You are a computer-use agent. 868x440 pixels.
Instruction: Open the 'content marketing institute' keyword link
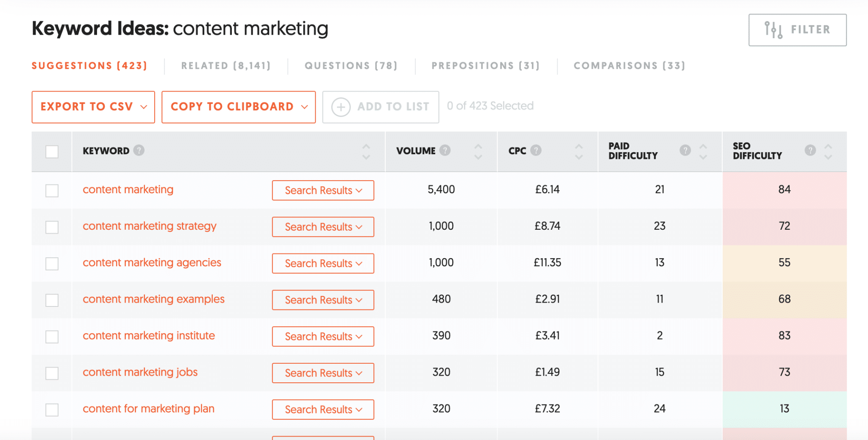tap(149, 336)
